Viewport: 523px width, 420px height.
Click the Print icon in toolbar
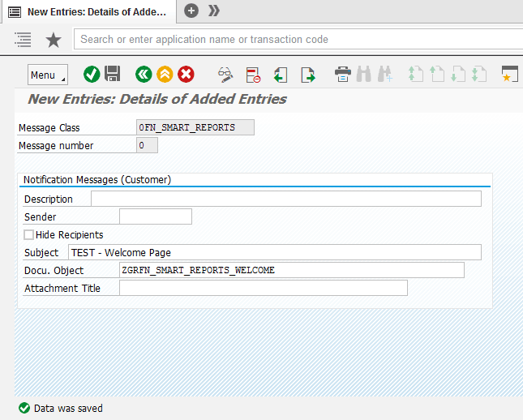point(343,75)
